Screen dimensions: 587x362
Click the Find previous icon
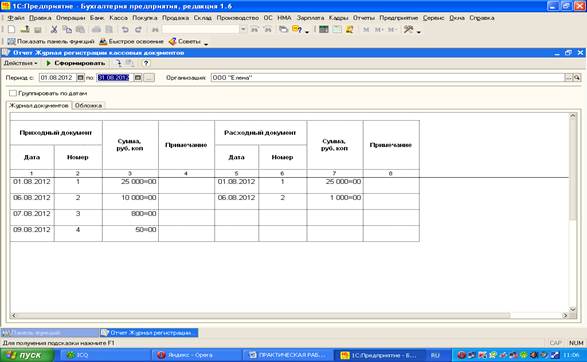268,29
